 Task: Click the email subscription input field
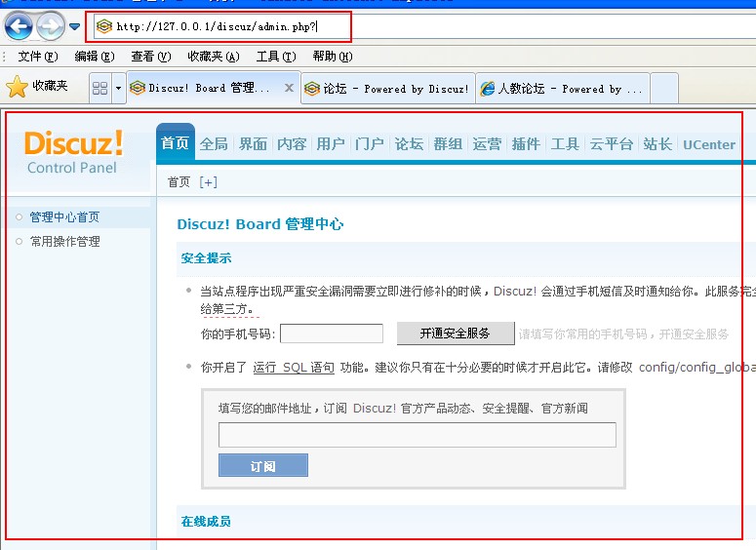click(418, 435)
